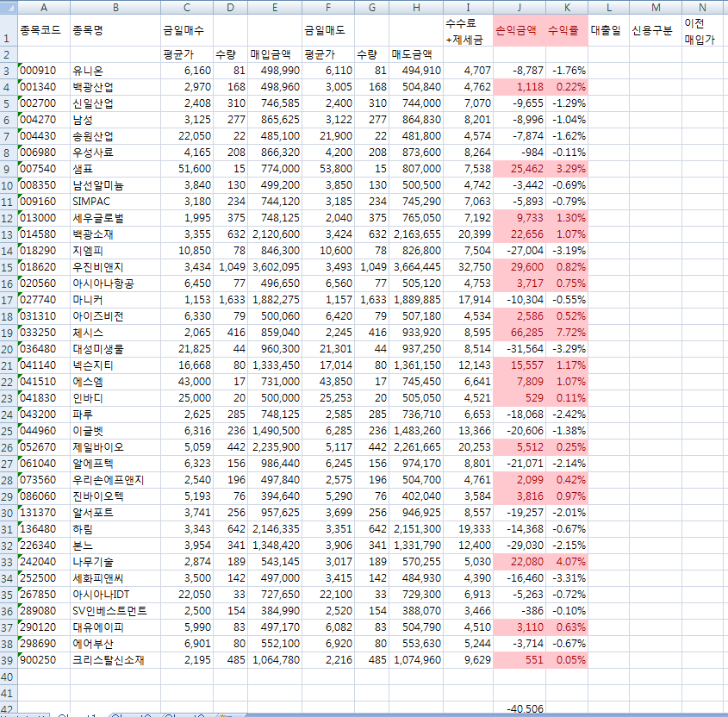The image size is (728, 717).
Task: Select the 송원산업 stock name cell
Action: (115, 136)
